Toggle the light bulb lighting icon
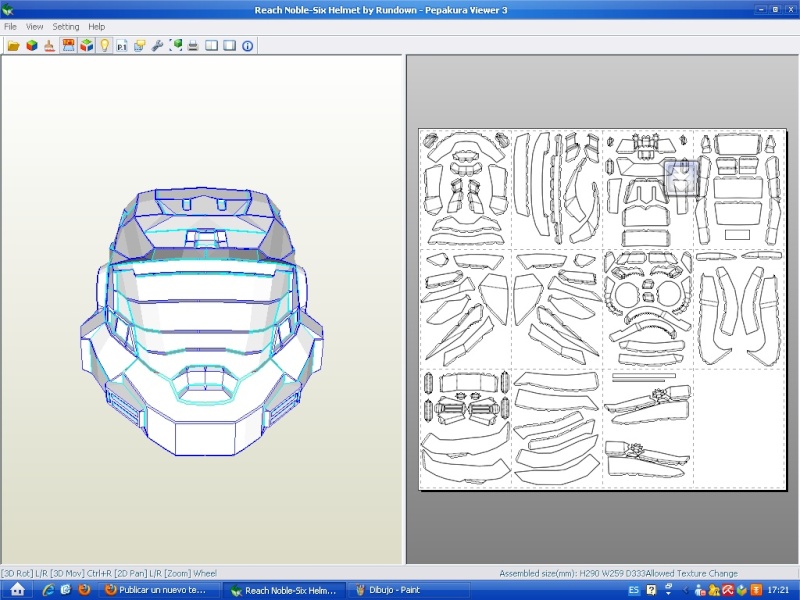Viewport: 800px width, 600px height. coord(104,46)
